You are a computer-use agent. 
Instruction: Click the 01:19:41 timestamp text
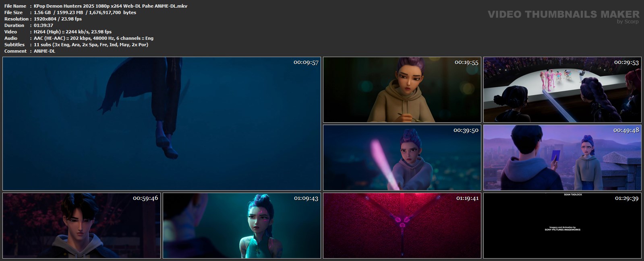pyautogui.click(x=466, y=198)
